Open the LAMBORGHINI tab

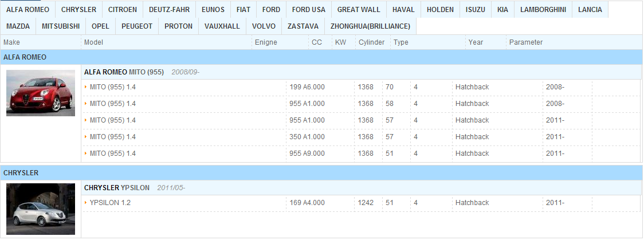click(543, 9)
